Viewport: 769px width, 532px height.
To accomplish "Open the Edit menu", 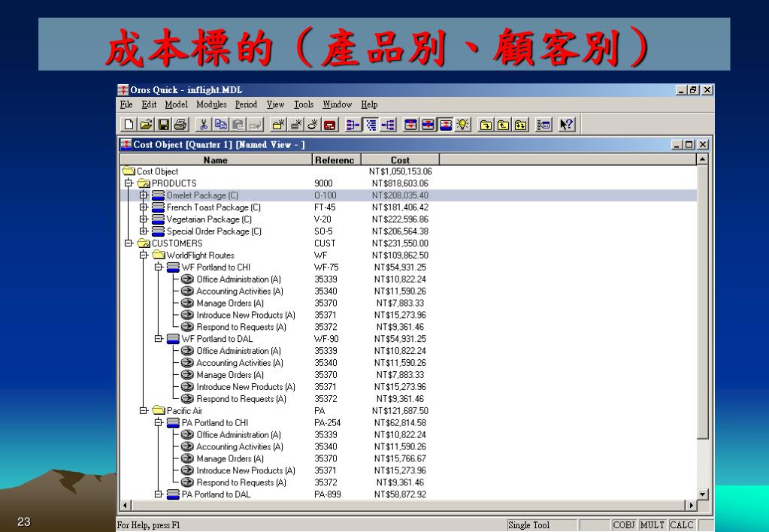I will coord(149,104).
